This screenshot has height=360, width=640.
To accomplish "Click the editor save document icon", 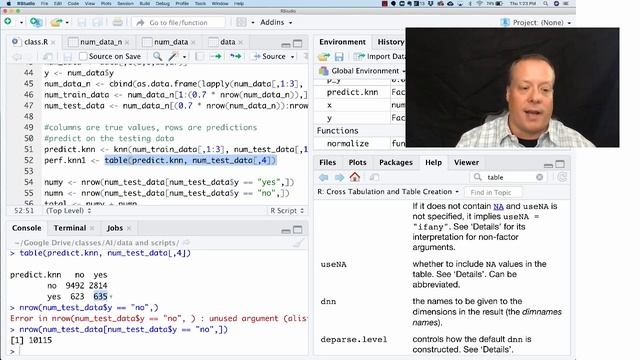I will [x=68, y=56].
